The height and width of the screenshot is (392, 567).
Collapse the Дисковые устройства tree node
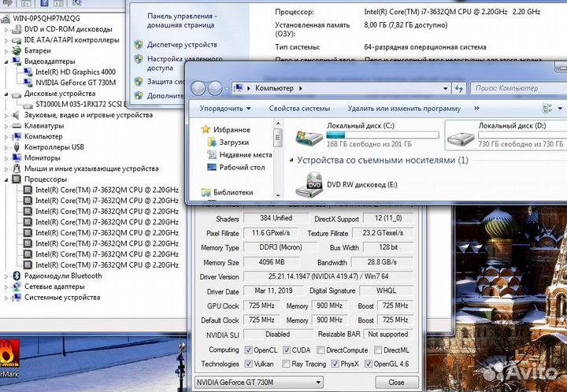click(6, 94)
